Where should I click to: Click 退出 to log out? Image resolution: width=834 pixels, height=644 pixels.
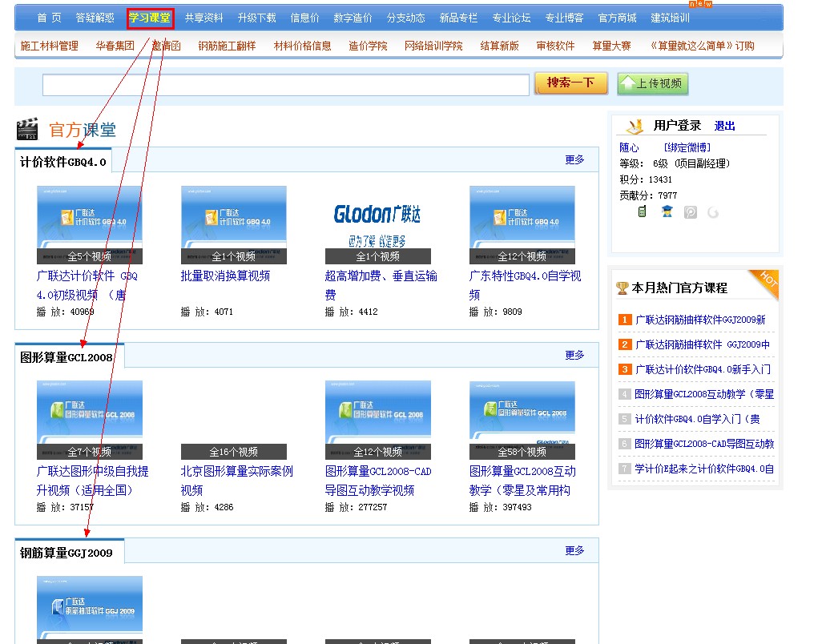(724, 126)
